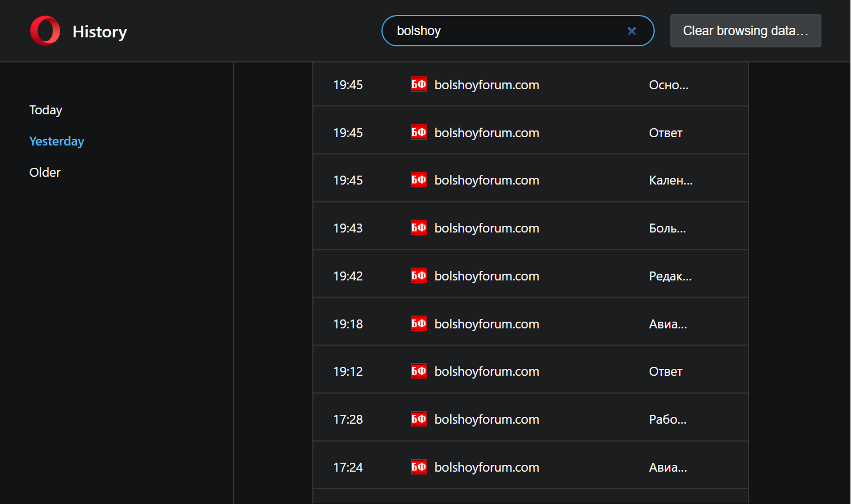Click favicon of the Рабо... entry
The width and height of the screenshot is (851, 504).
[x=419, y=419]
